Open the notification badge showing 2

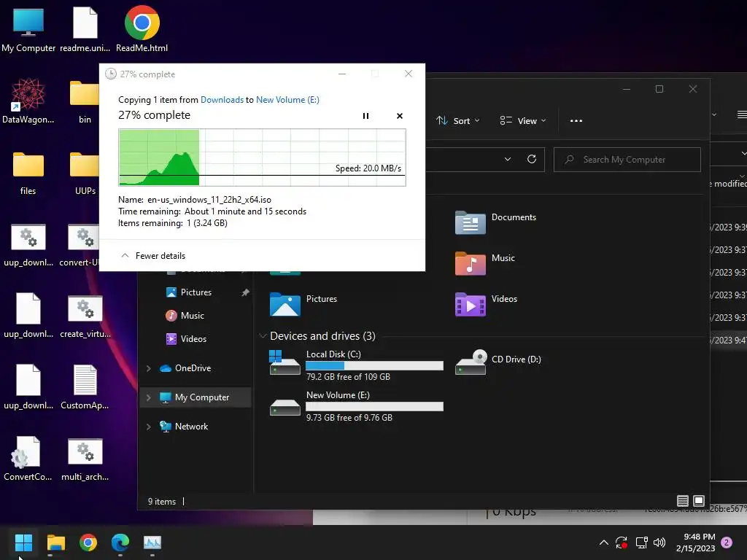point(727,542)
